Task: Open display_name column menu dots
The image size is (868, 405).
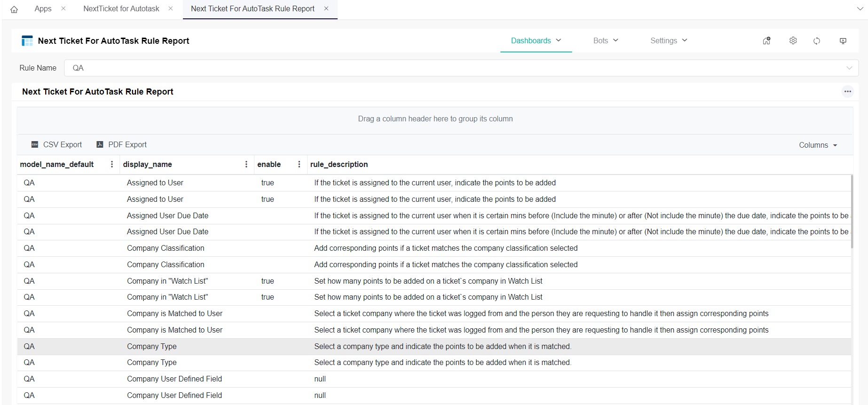Action: 246,164
